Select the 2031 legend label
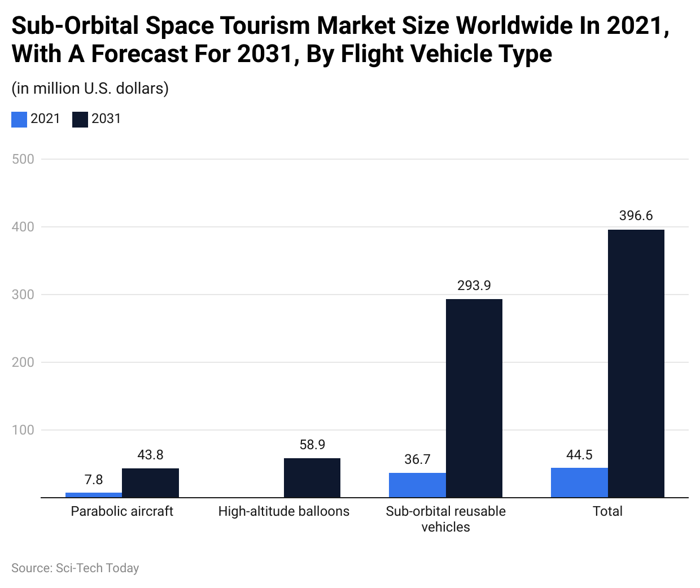The width and height of the screenshot is (700, 588). coord(106,119)
